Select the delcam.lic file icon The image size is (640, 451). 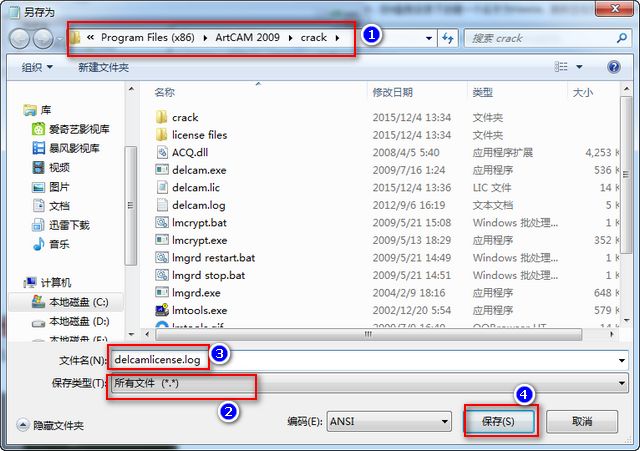162,187
